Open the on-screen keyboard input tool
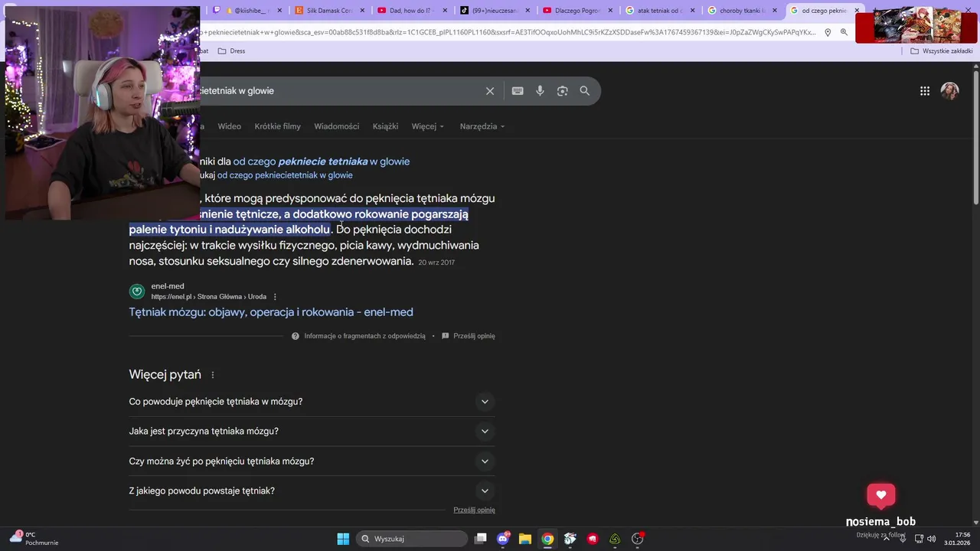The height and width of the screenshot is (551, 980). [x=518, y=91]
